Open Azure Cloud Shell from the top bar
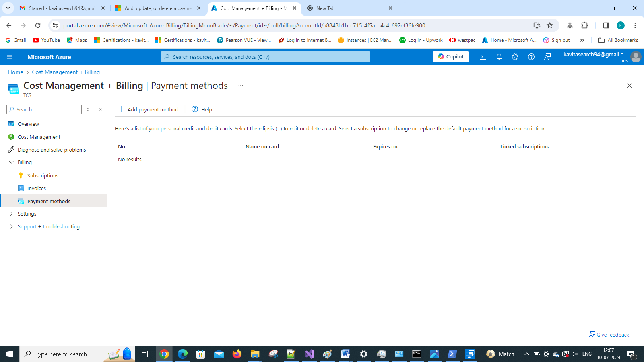Viewport: 644px width, 362px height. [483, 57]
